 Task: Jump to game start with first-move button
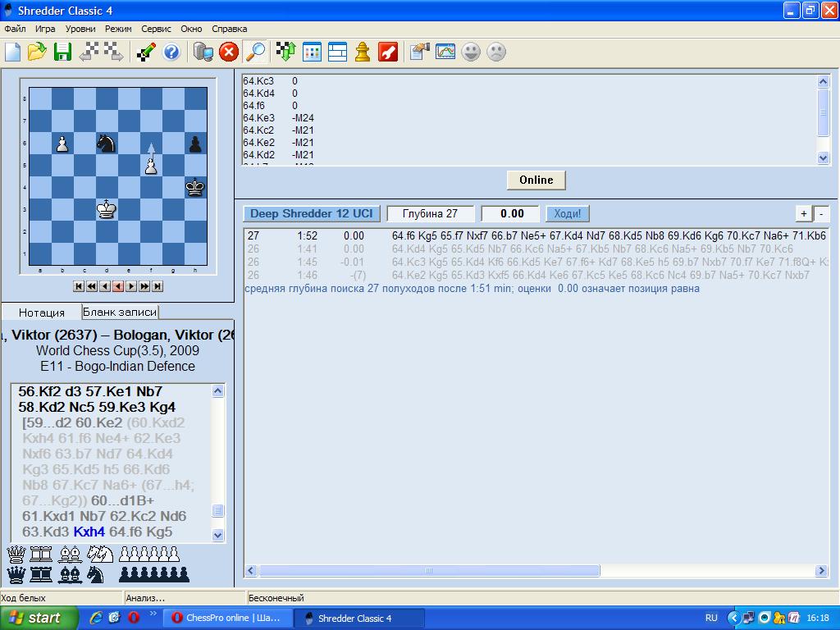point(79,286)
